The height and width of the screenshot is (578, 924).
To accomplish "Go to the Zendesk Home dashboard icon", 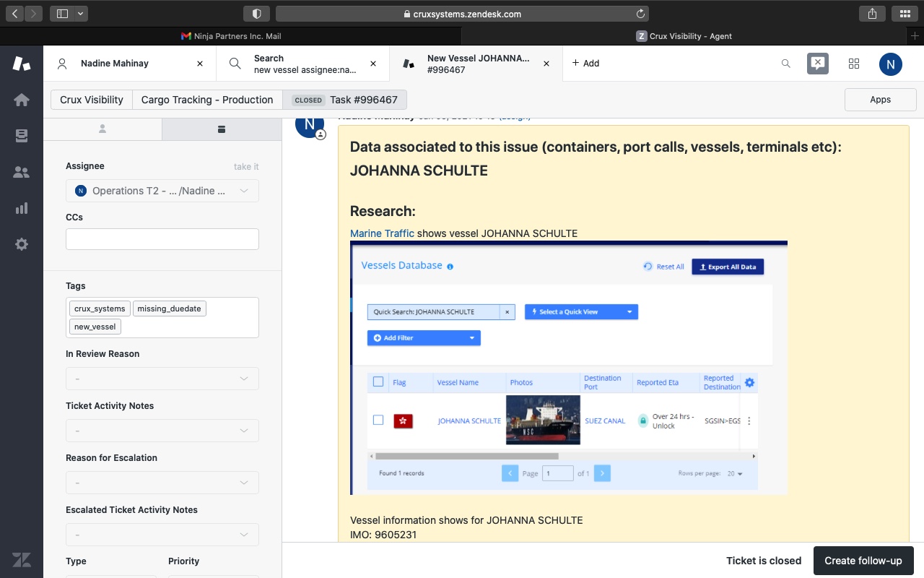I will (22, 100).
